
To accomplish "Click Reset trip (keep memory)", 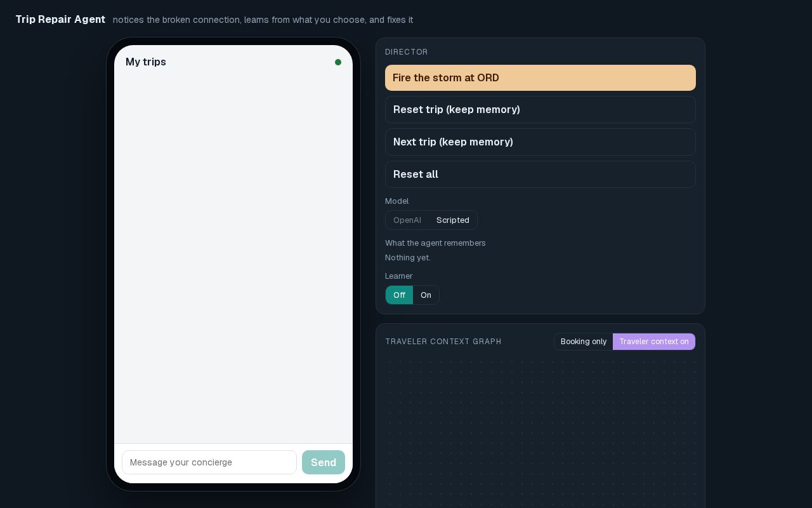I will tap(540, 110).
